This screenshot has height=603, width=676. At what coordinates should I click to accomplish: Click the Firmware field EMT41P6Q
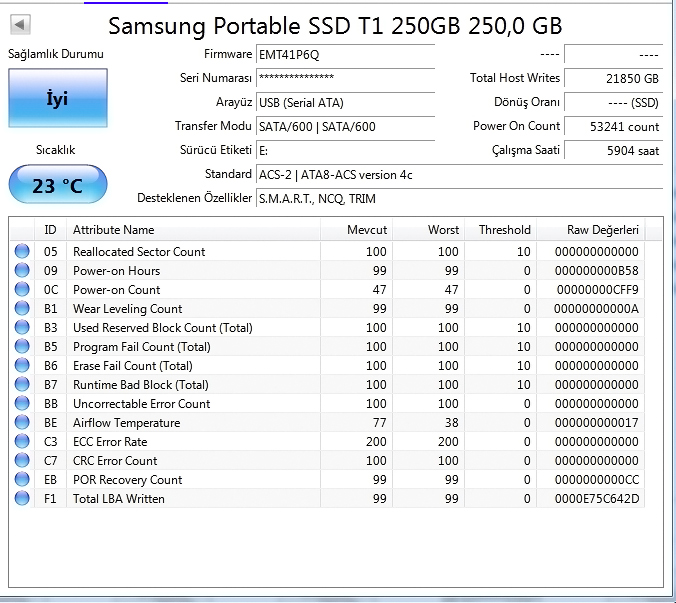(x=345, y=55)
